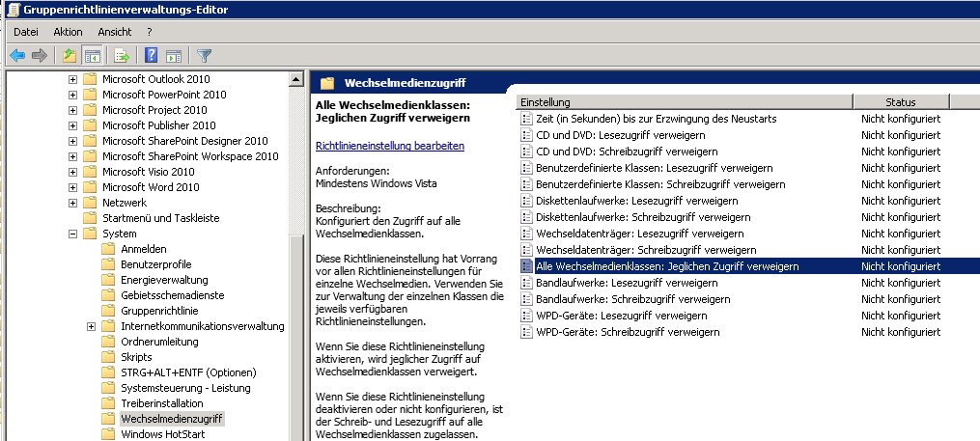Open the Ansicht menu

tap(114, 32)
